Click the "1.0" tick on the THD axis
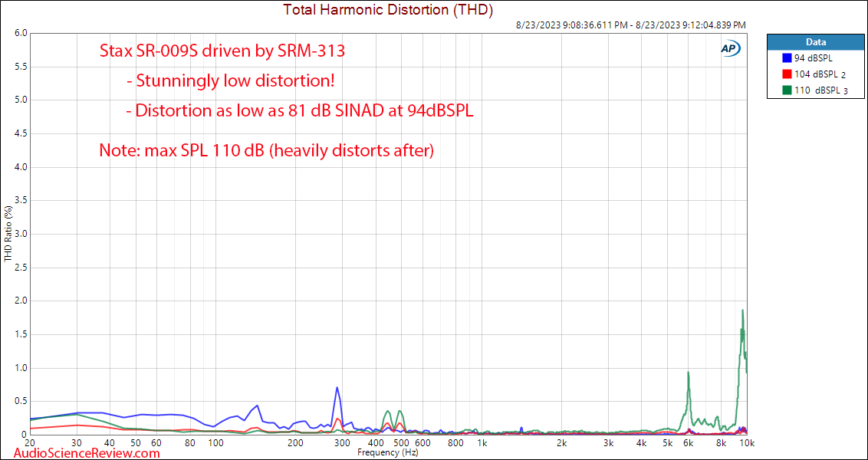The width and height of the screenshot is (868, 460). click(x=21, y=368)
